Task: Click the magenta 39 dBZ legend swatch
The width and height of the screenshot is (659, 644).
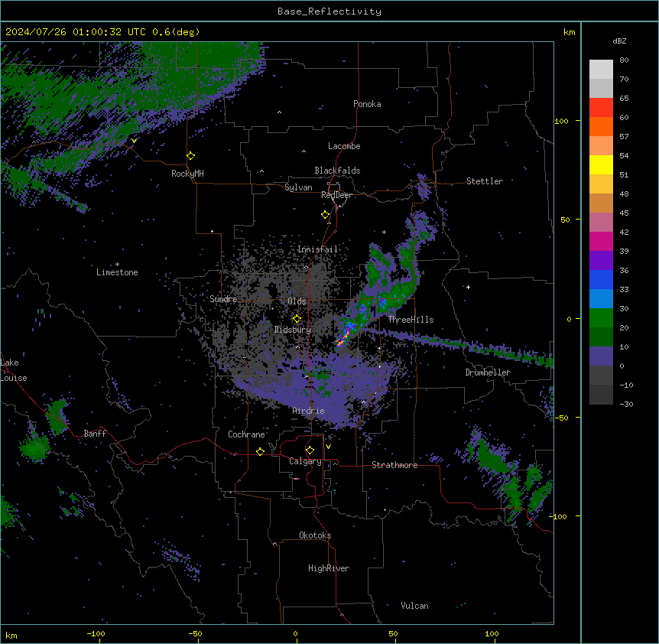Action: click(x=601, y=241)
